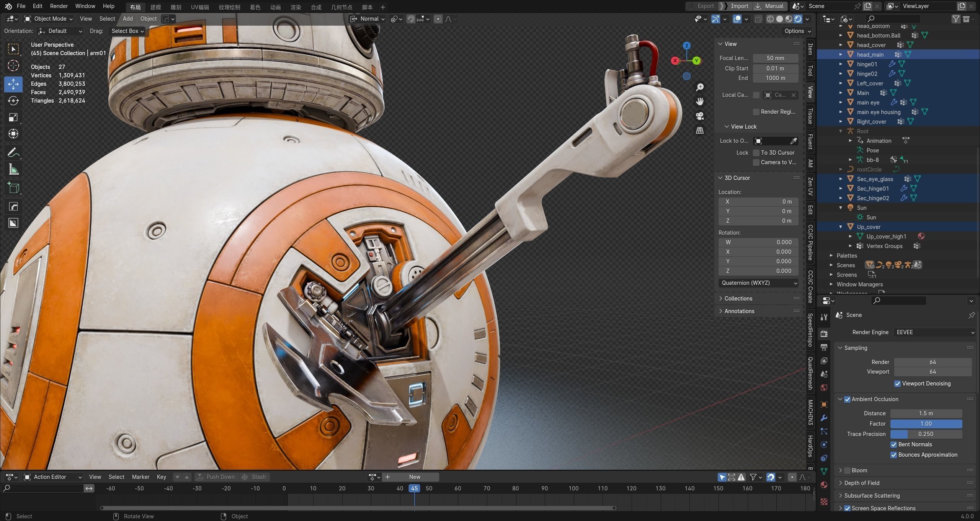Open the Render properties tab icon
Image resolution: width=980 pixels, height=521 pixels.
coord(824,334)
